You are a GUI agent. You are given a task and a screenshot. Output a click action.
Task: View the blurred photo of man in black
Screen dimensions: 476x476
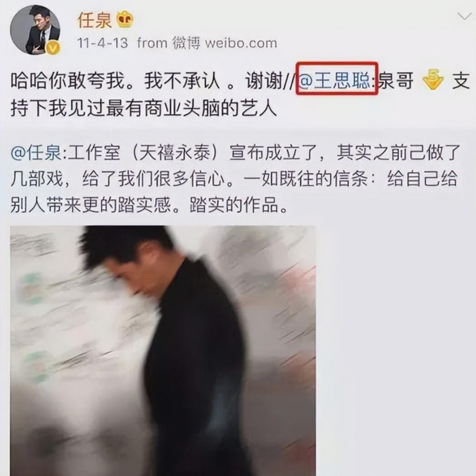163,351
